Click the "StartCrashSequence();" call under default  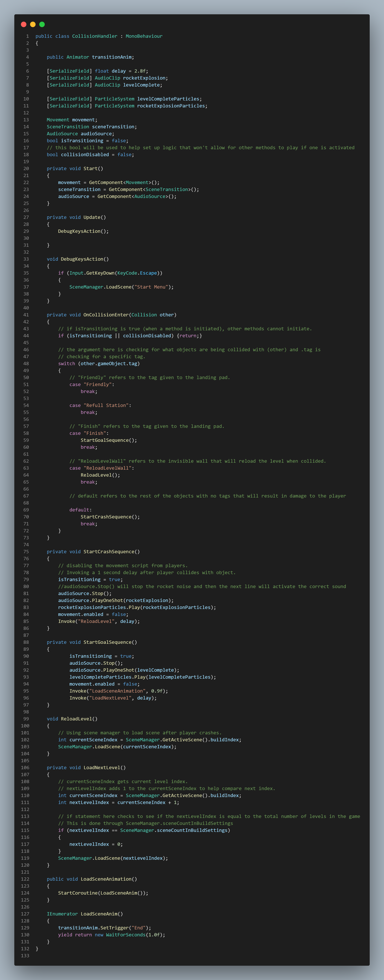coord(110,517)
